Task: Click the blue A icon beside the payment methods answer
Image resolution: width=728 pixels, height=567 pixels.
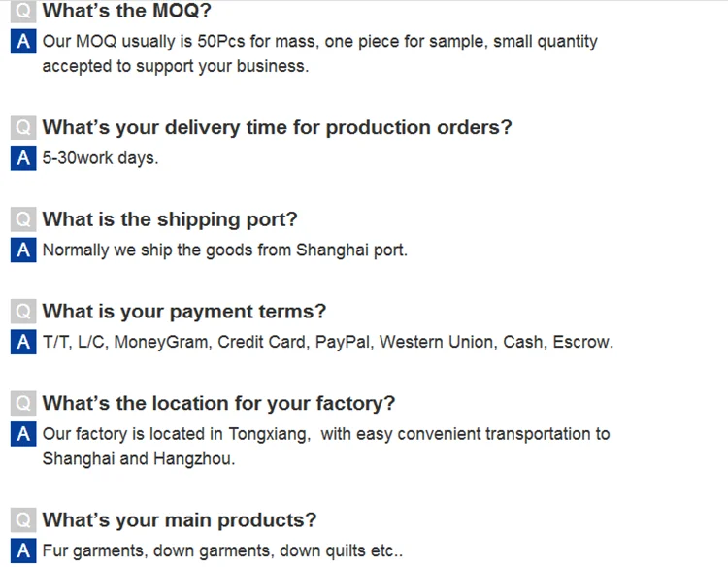Action: coord(23,342)
